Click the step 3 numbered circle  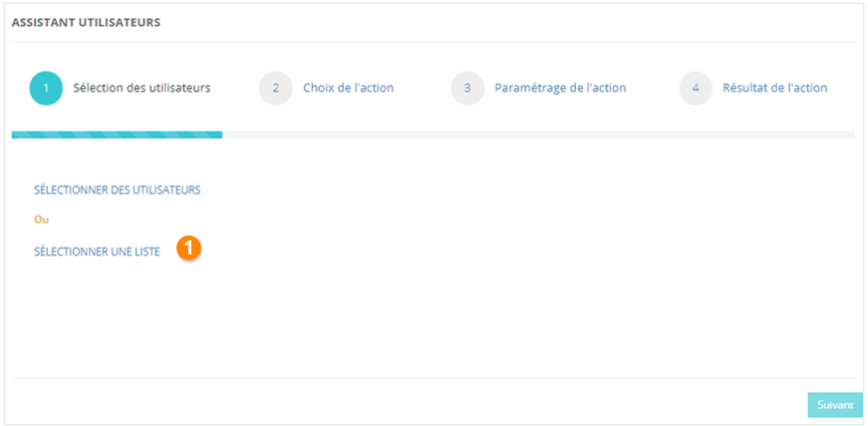click(x=467, y=88)
